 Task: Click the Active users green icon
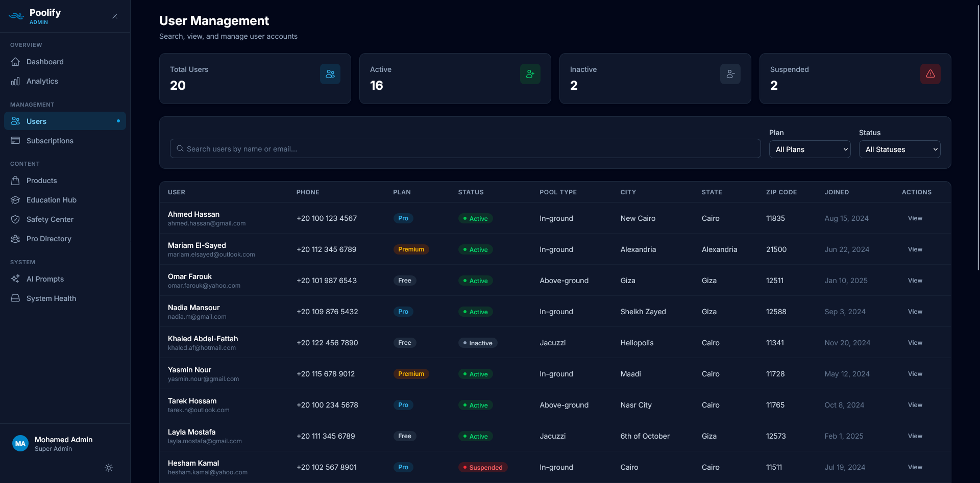click(530, 74)
